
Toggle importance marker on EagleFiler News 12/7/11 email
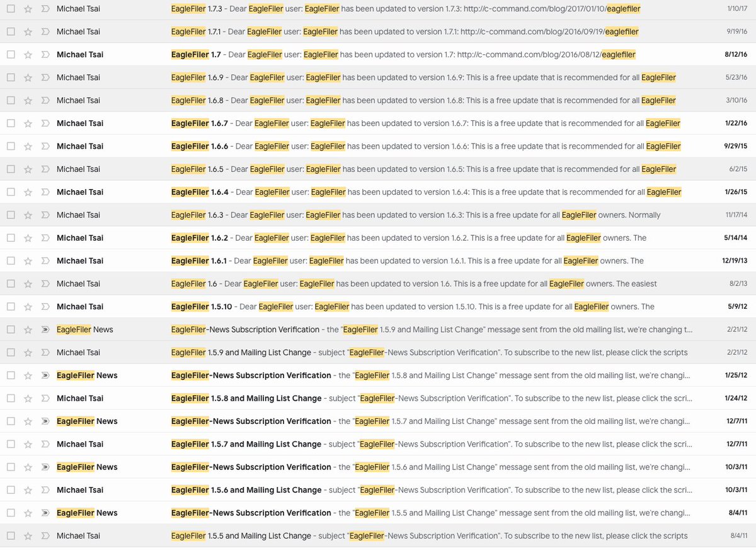(45, 421)
